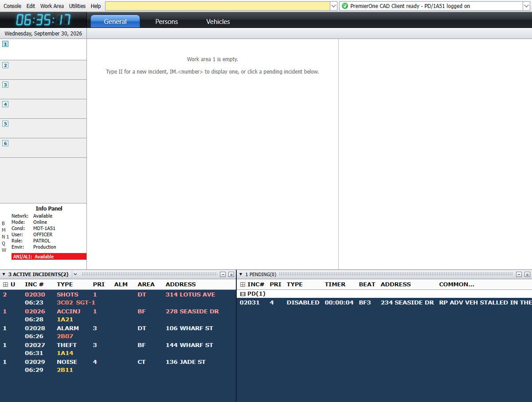Open the Active Incidents filter dropdown chevron
The width and height of the screenshot is (532, 402).
[x=74, y=274]
